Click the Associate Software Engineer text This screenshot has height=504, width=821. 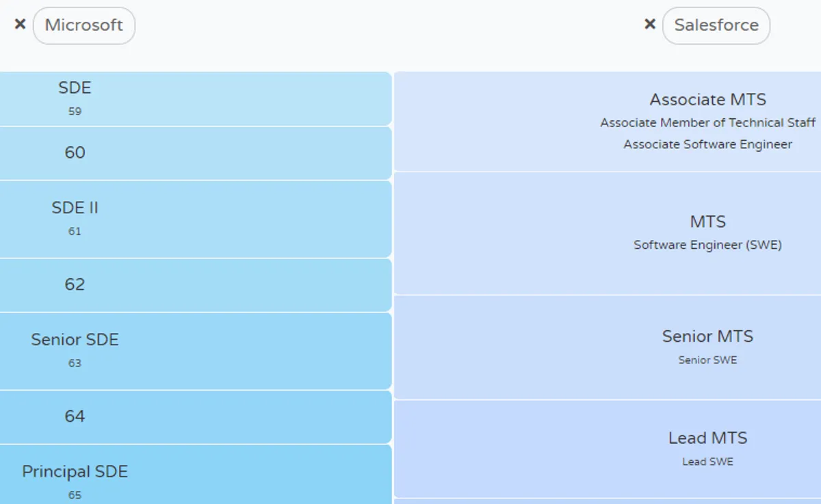coord(707,145)
